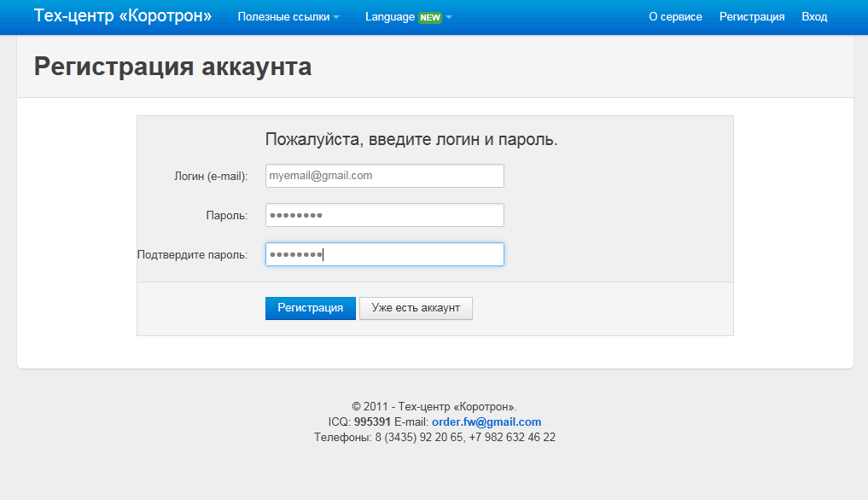Select the «Подтвердите пароль» input field

384,254
